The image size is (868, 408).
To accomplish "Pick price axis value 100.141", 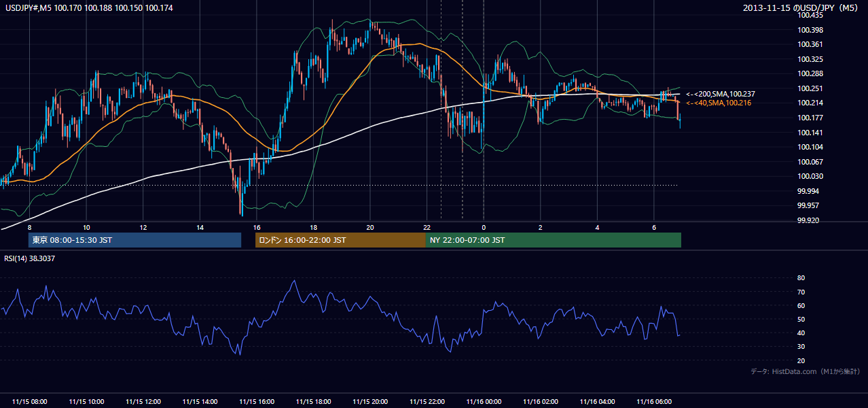I will (811, 133).
